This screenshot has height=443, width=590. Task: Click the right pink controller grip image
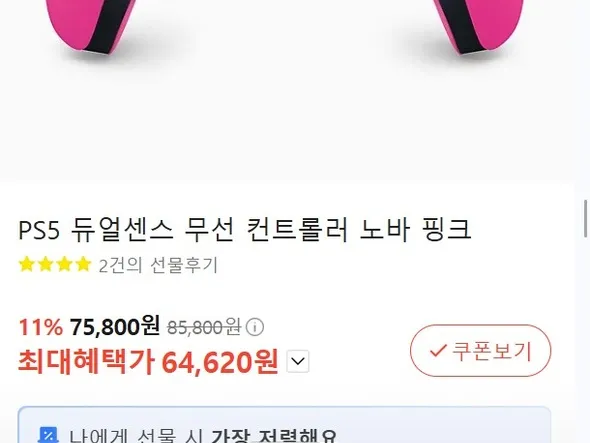478,26
